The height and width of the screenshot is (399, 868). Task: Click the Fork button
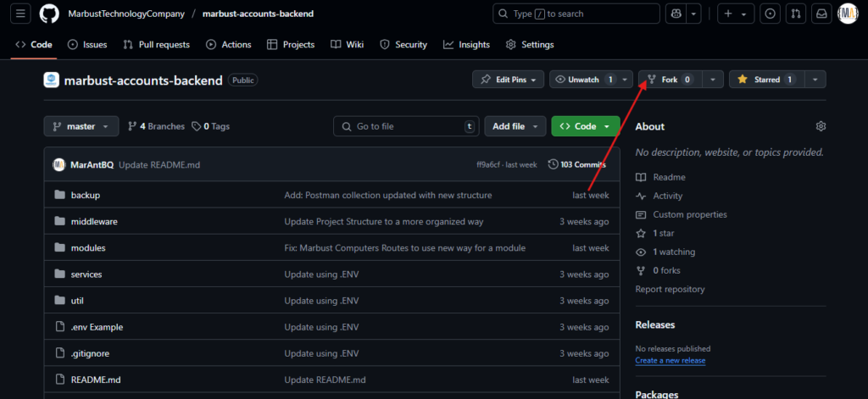(670, 80)
